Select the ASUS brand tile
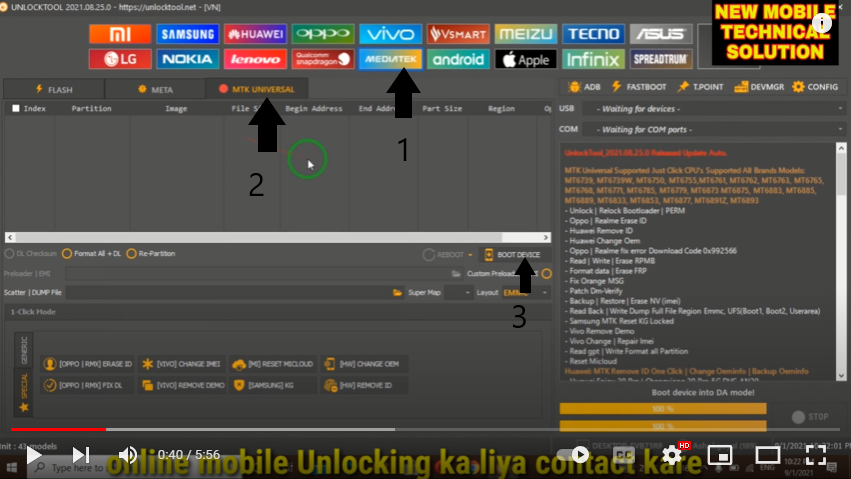851x479 pixels. point(661,34)
